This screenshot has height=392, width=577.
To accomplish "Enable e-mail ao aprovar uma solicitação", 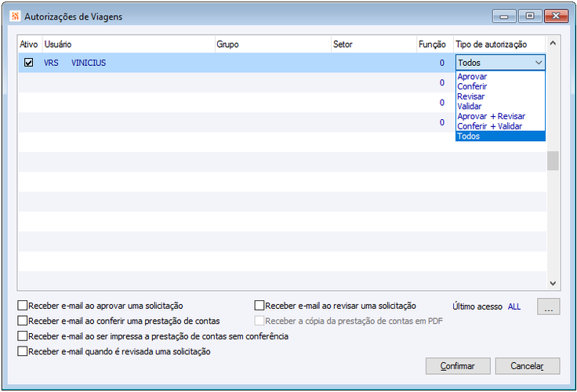I will pos(23,306).
